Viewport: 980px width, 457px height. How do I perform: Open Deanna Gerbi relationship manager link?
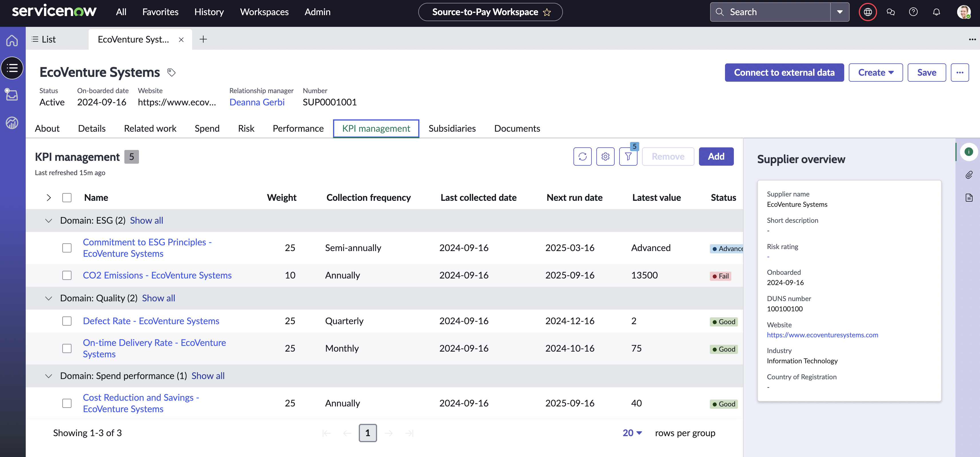coord(257,102)
